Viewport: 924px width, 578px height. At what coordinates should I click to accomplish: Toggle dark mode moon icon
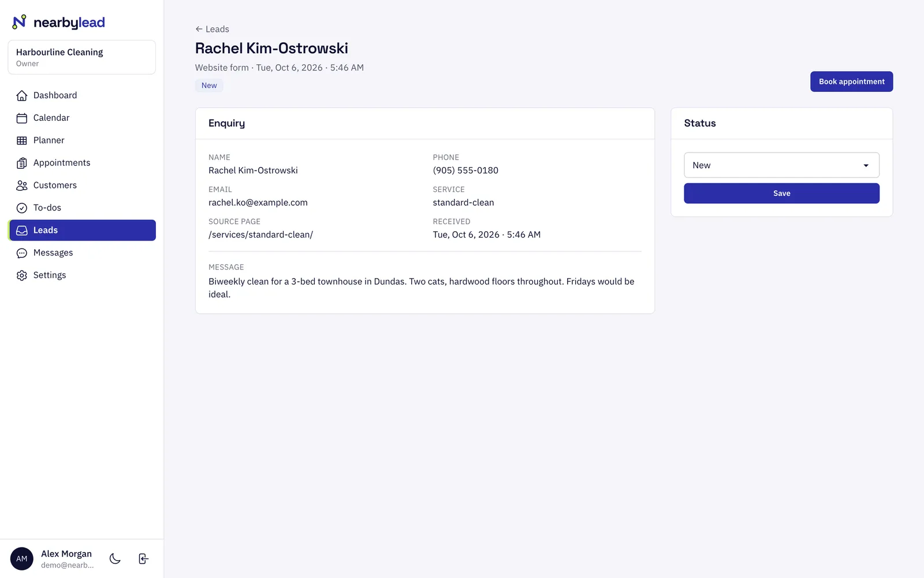(x=115, y=558)
